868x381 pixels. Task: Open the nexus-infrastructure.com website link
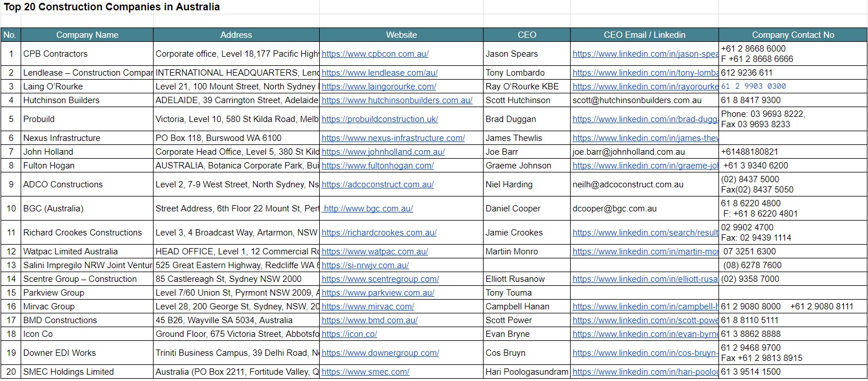point(393,138)
